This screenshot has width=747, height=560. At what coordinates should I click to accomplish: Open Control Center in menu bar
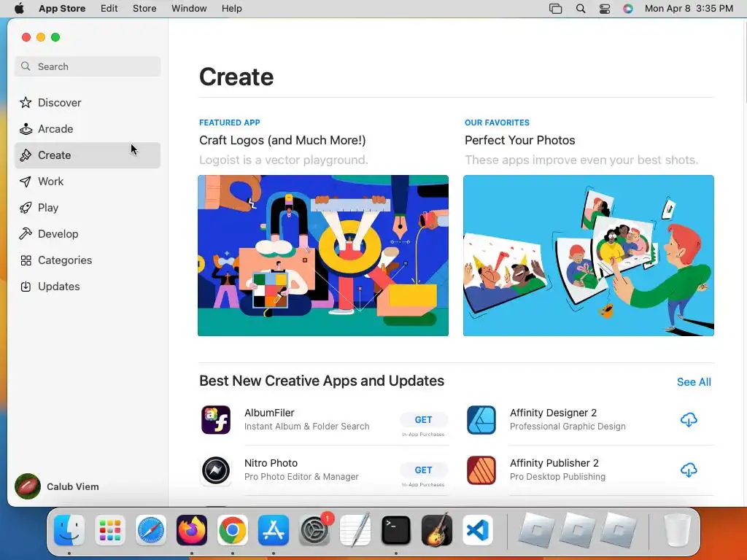pyautogui.click(x=604, y=9)
